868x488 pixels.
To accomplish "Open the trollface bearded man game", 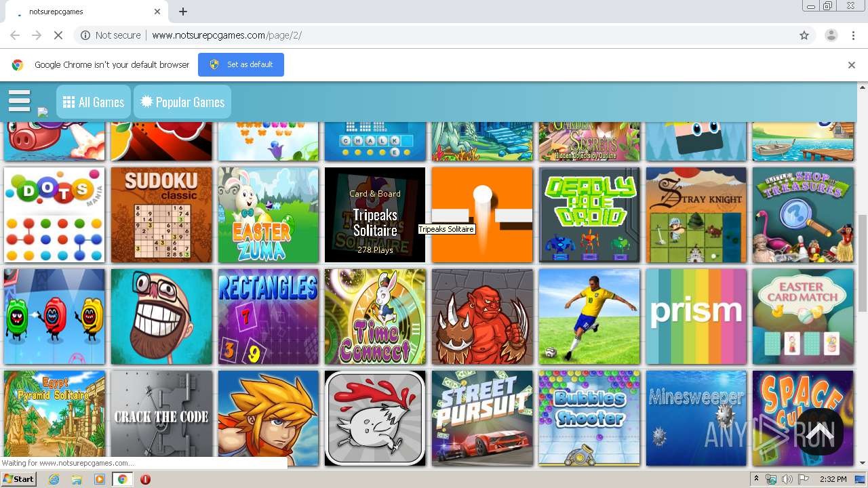I will [161, 317].
